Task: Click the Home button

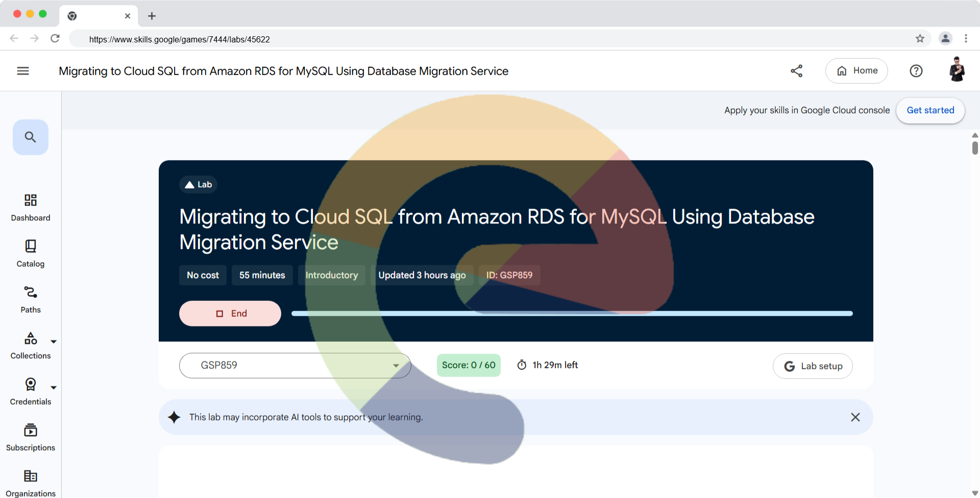Action: click(856, 71)
